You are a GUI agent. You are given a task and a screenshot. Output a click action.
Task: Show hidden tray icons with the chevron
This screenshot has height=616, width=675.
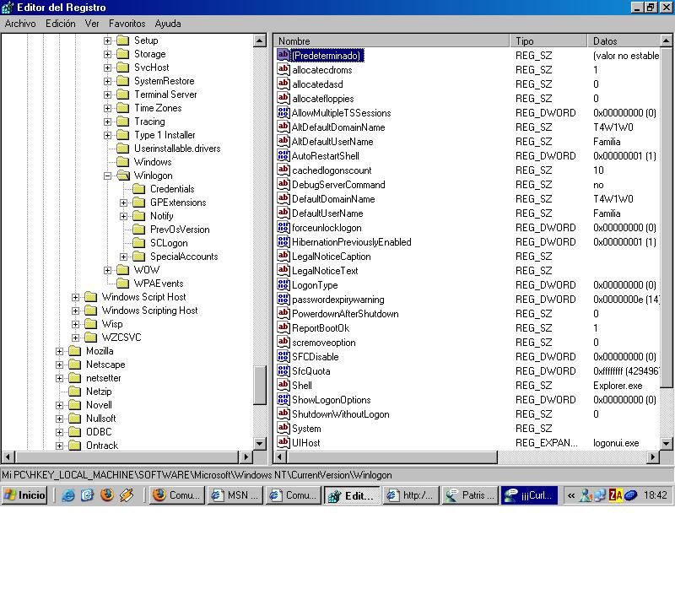tap(571, 495)
